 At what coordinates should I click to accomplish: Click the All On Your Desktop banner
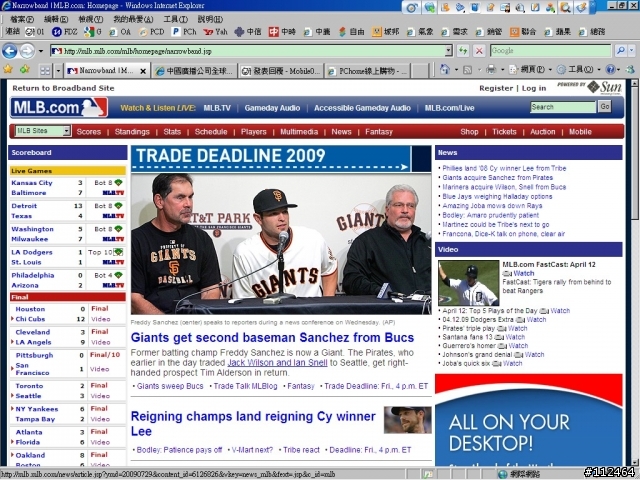pyautogui.click(x=529, y=420)
